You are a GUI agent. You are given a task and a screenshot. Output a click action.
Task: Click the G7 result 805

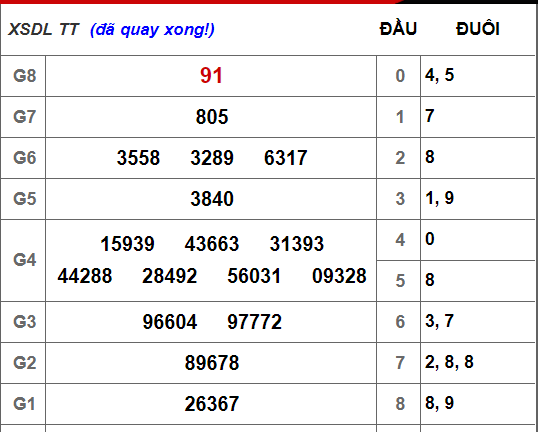pyautogui.click(x=212, y=117)
